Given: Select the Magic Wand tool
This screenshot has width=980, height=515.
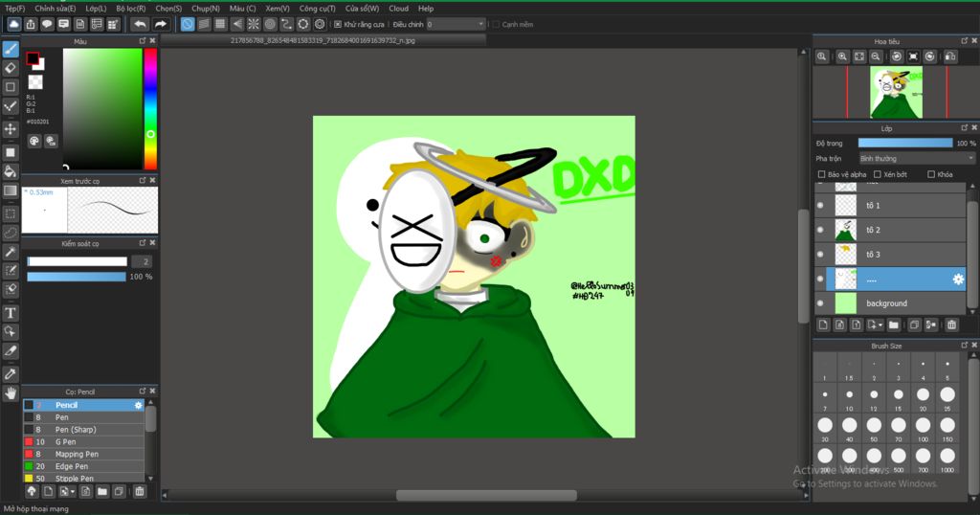Looking at the screenshot, I should [x=11, y=251].
